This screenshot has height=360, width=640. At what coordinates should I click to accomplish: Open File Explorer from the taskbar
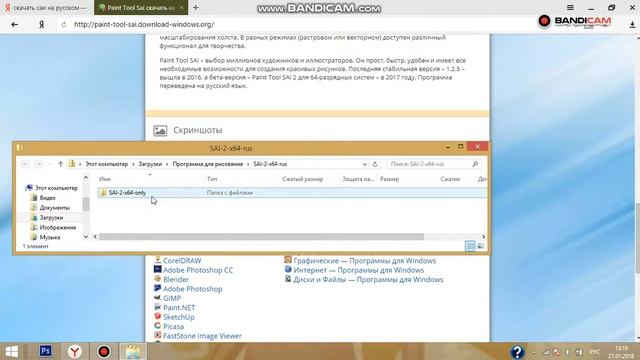tap(133, 351)
